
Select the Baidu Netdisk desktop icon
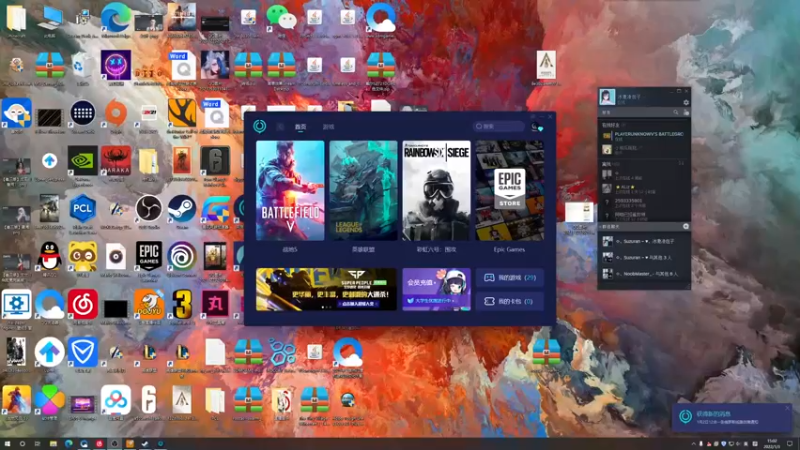[116, 403]
